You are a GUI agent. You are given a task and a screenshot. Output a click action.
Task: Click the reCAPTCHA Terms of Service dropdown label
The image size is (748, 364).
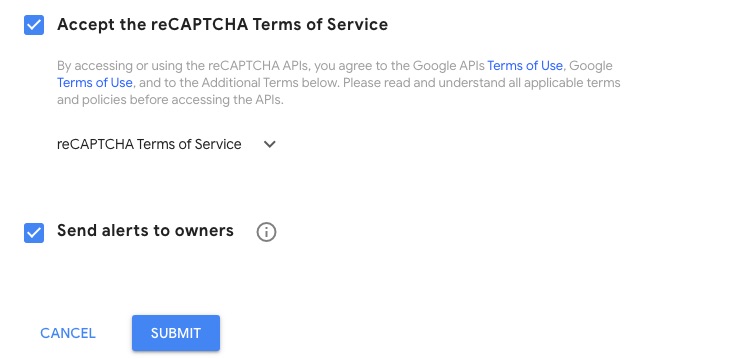pyautogui.click(x=149, y=144)
